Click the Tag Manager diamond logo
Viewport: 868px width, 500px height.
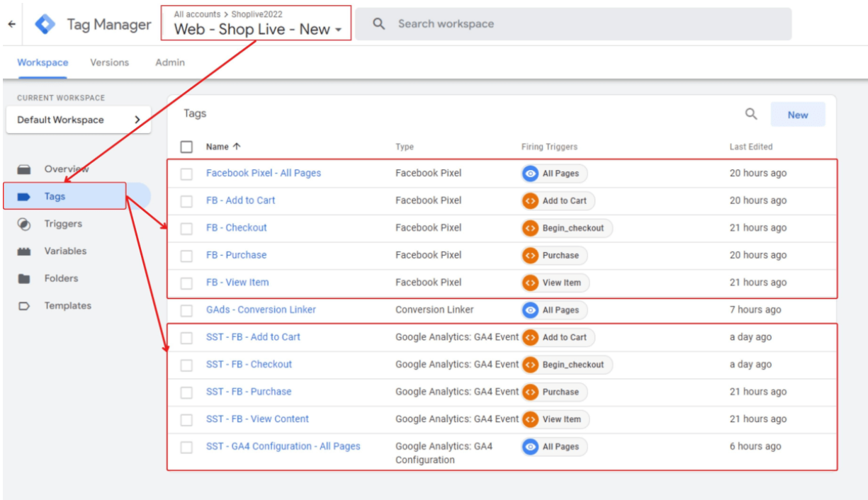45,24
